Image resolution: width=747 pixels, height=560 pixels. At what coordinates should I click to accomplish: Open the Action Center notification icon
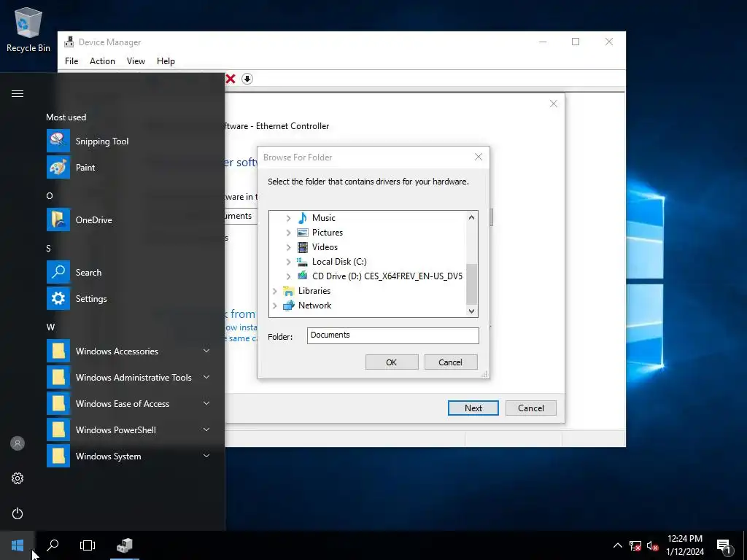724,545
